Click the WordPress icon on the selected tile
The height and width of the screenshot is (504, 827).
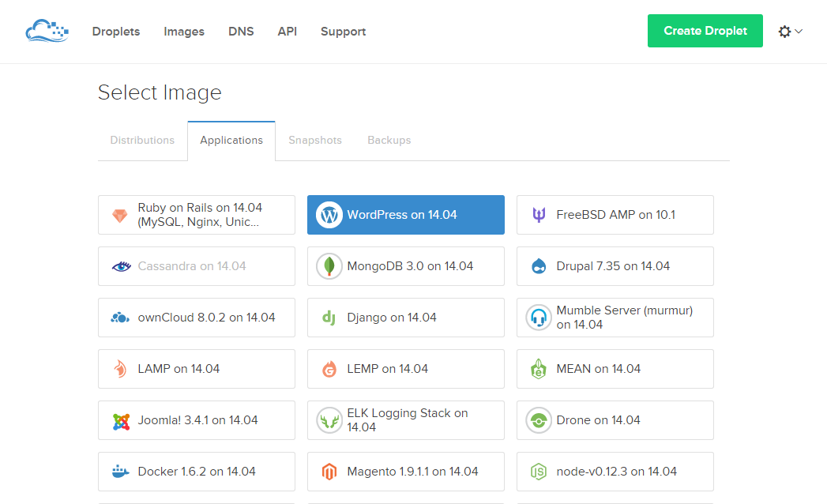pos(329,214)
